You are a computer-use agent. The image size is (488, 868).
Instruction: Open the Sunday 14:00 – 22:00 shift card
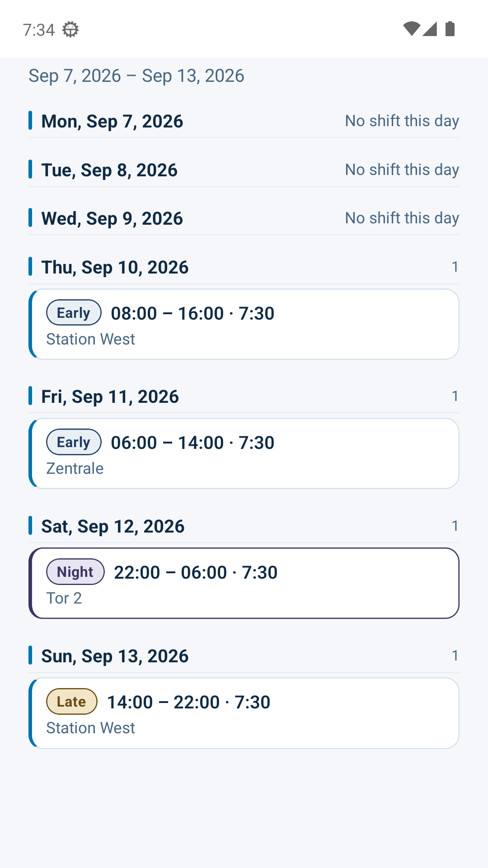tap(244, 713)
